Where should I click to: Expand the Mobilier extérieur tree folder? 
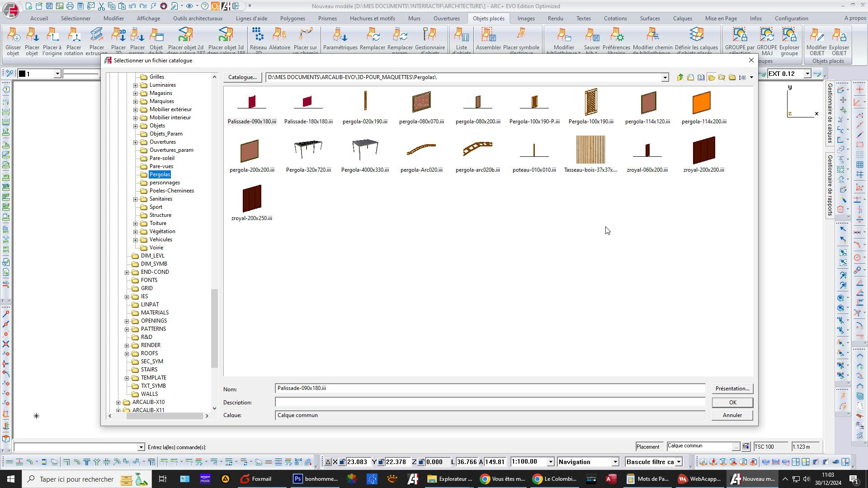(135, 109)
